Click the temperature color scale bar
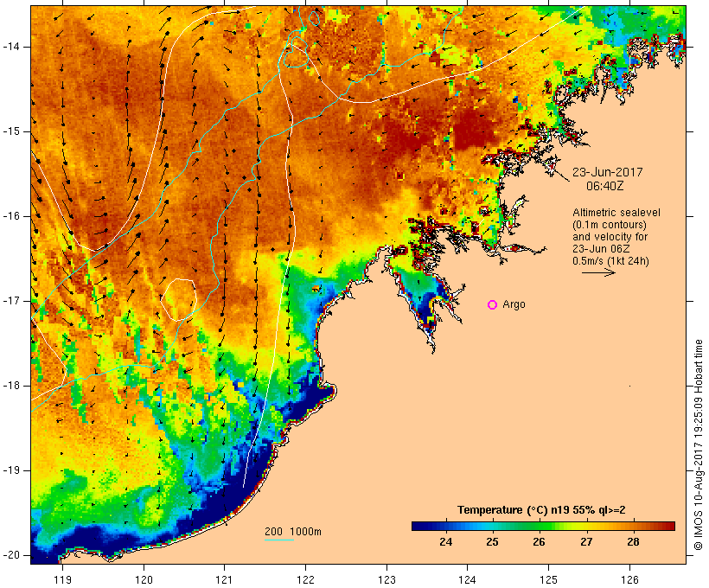This screenshot has width=709, height=588. (x=543, y=526)
